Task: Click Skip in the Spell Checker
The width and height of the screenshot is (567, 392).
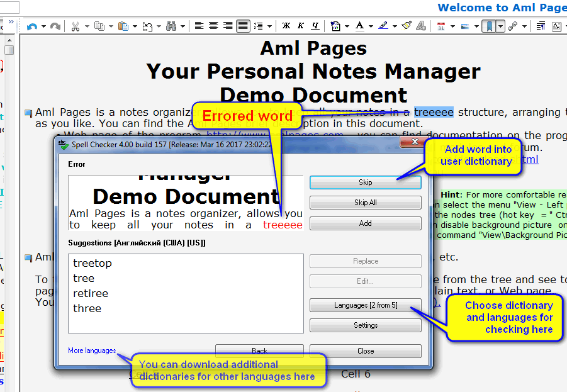Action: pyautogui.click(x=365, y=182)
